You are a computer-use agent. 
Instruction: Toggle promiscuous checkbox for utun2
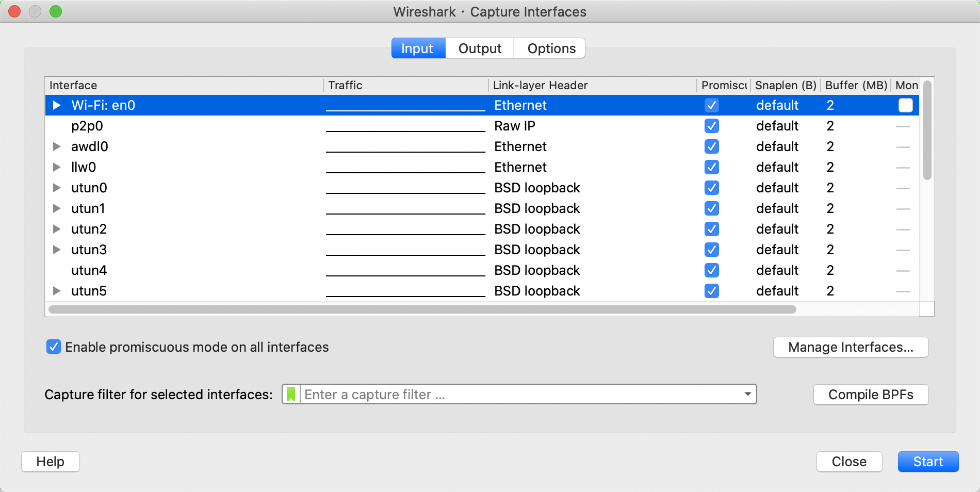[712, 229]
